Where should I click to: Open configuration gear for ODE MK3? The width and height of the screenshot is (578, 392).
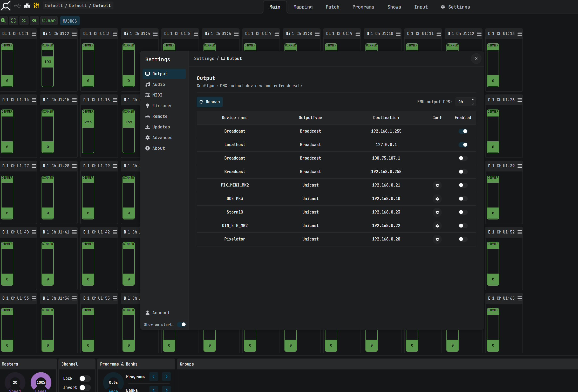pos(437,199)
